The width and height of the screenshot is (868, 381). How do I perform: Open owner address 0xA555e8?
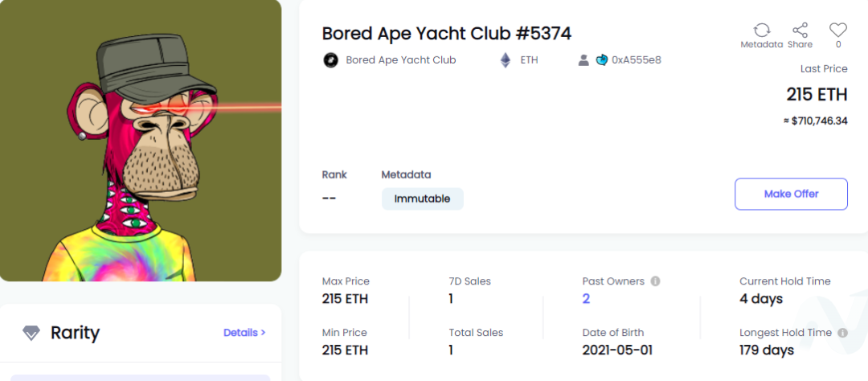[636, 59]
